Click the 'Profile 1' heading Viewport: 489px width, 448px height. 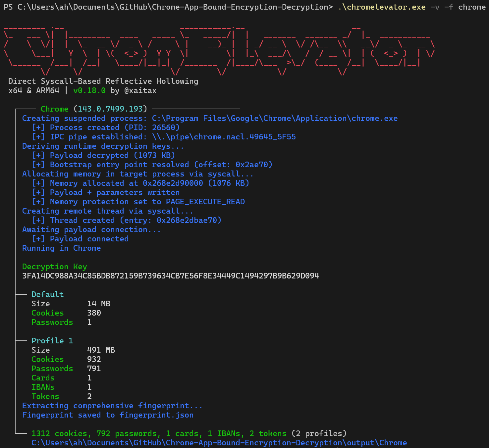point(52,341)
